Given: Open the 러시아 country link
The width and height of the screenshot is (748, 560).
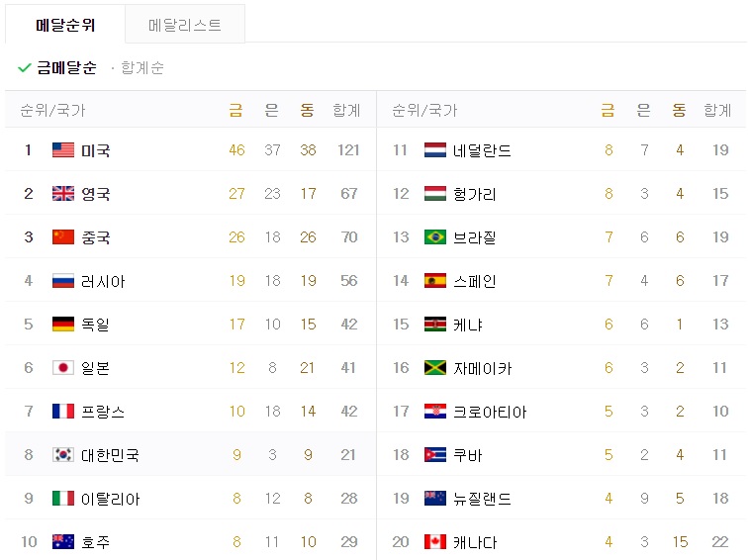Looking at the screenshot, I should (103, 281).
